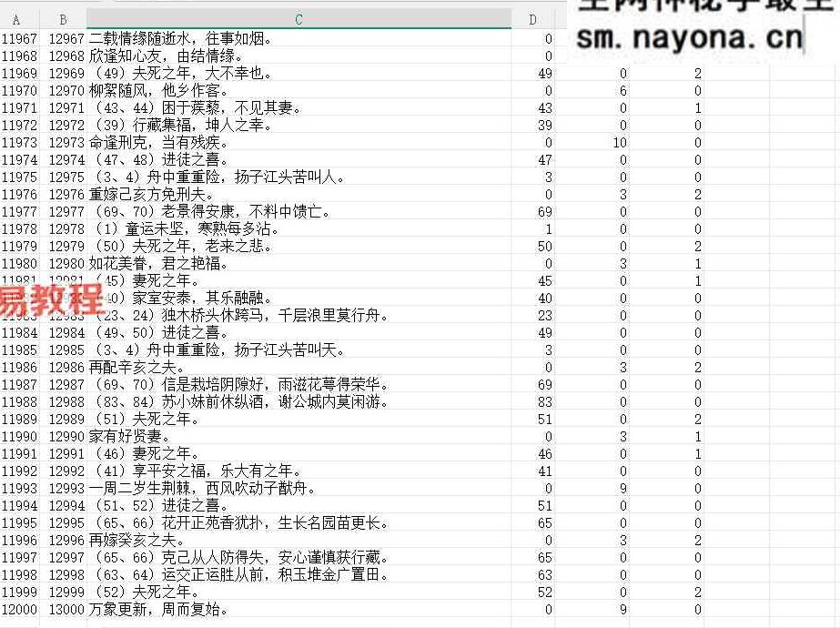Select cell '一周二岁生荆棘，西风吹动子猷舟。'
This screenshot has width=840, height=628.
click(299, 488)
